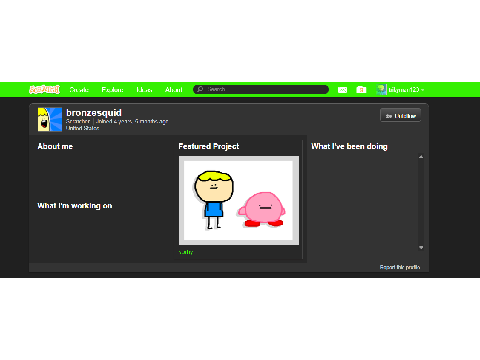Click the Scratch logo in navbar

tap(44, 89)
